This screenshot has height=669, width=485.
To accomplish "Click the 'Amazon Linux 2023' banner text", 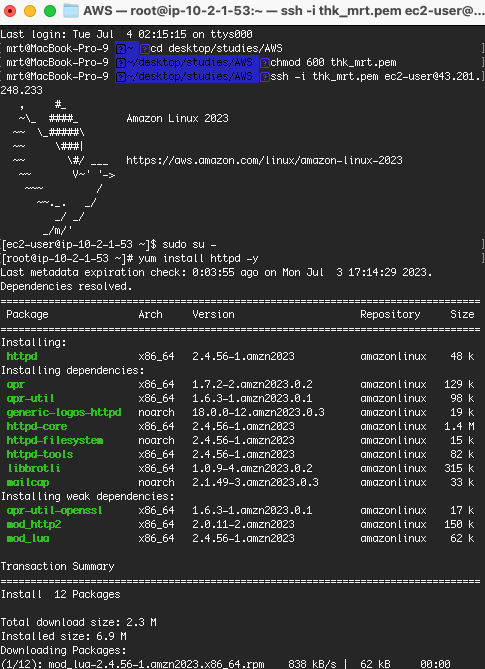I will [x=177, y=118].
